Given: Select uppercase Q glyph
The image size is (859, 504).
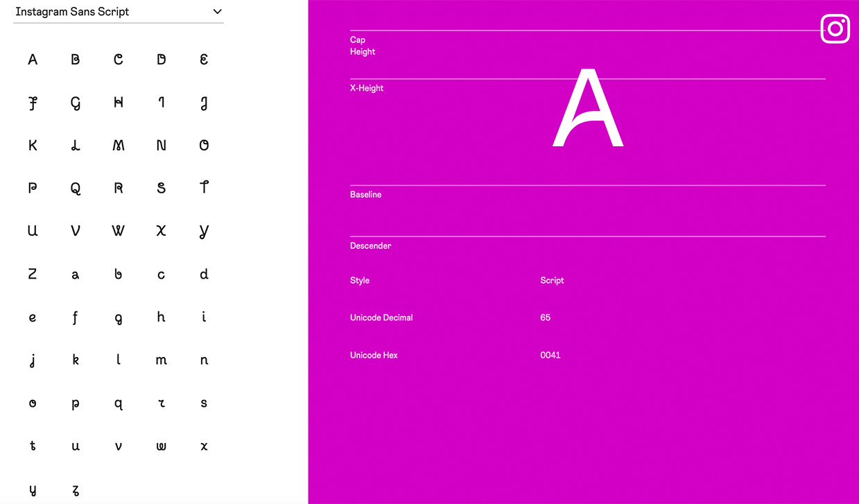Looking at the screenshot, I should (x=76, y=188).
